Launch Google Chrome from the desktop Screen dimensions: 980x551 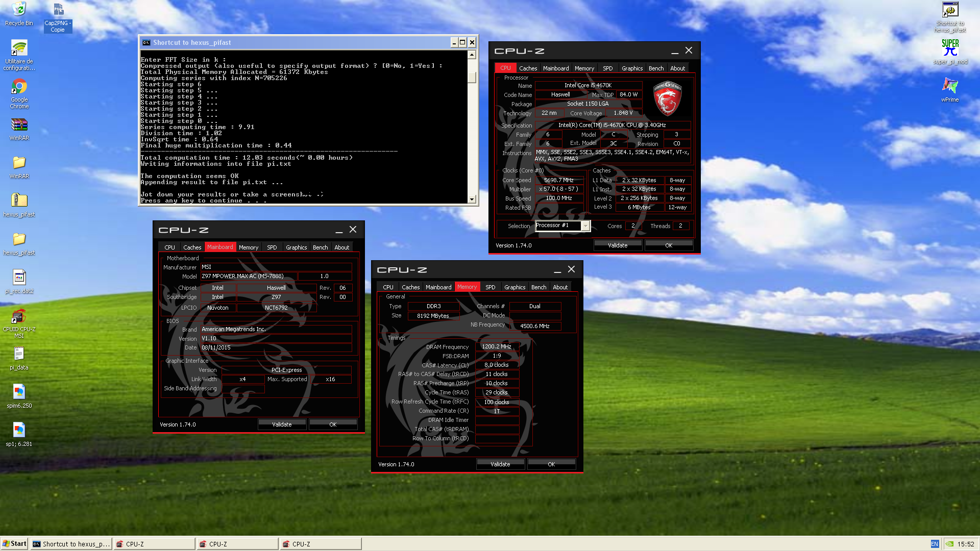coord(19,94)
